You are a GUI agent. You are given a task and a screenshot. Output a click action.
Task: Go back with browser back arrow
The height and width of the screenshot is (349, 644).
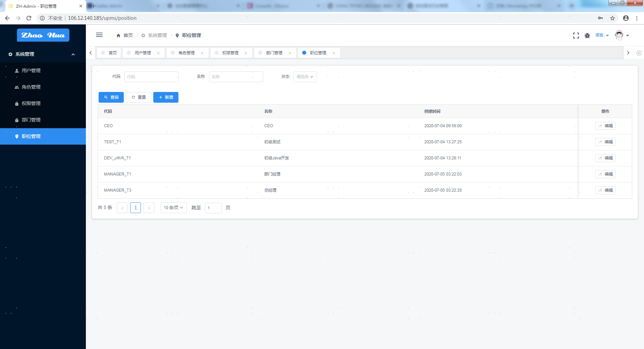(x=7, y=18)
